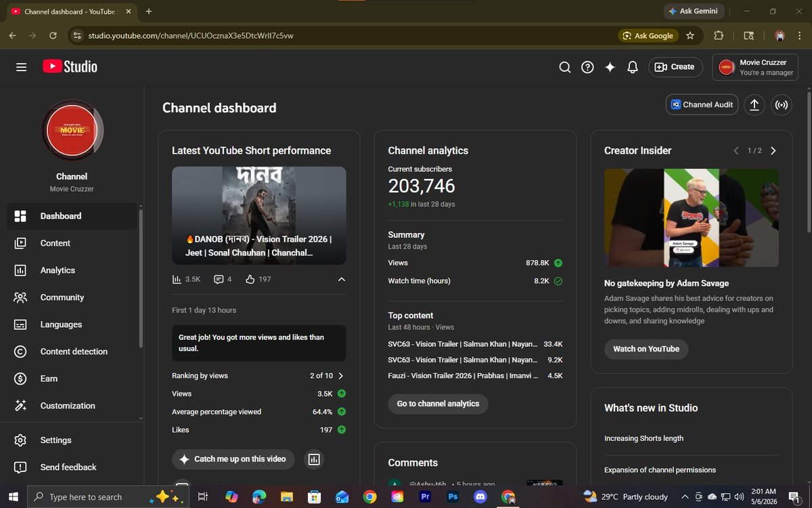Open a new browser tab
This screenshot has width=812, height=508.
pyautogui.click(x=149, y=11)
